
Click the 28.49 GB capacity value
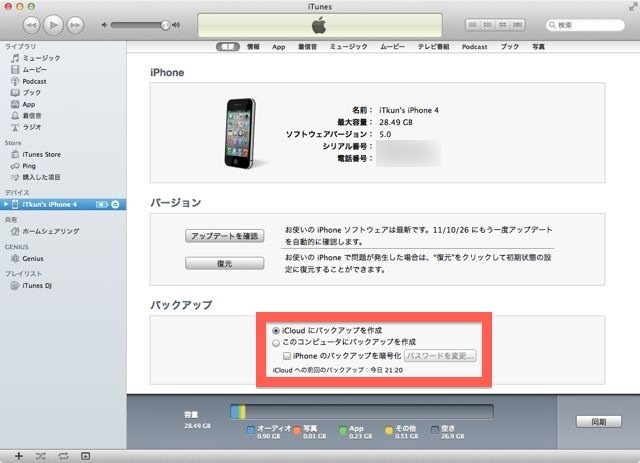tap(396, 122)
